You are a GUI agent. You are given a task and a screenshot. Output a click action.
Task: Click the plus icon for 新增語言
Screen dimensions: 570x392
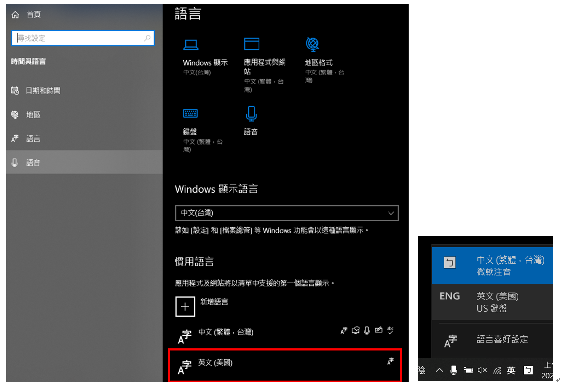tap(185, 307)
